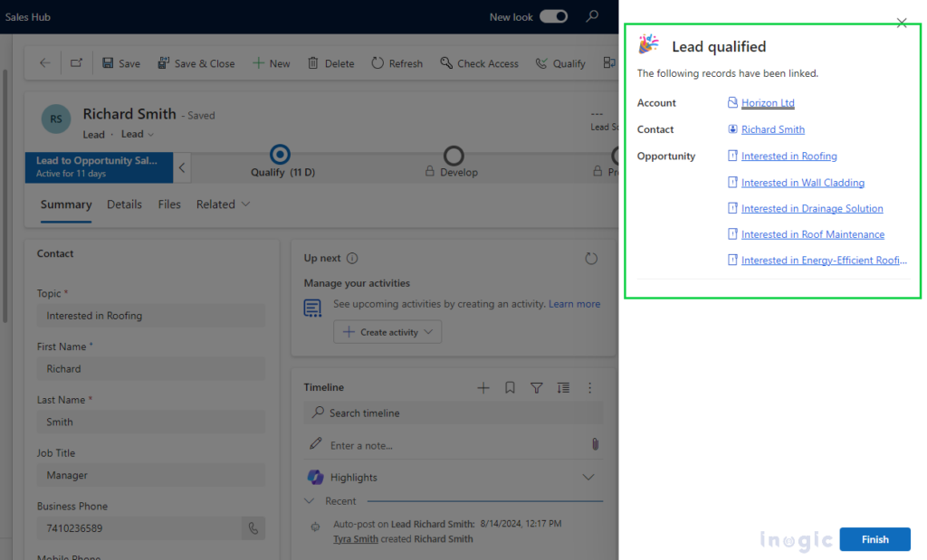Expand the Highlights section chevron
This screenshot has width=927, height=560.
588,478
